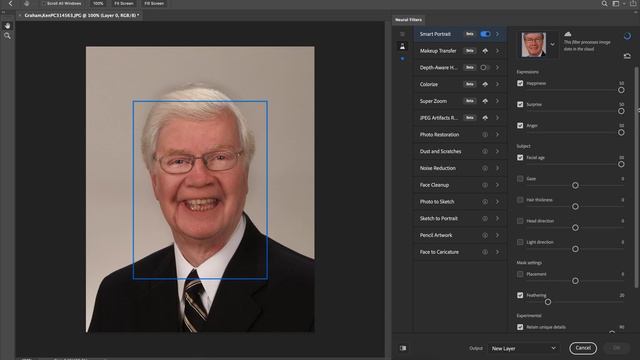Select the GrahamKen JPG document tab

81,16
